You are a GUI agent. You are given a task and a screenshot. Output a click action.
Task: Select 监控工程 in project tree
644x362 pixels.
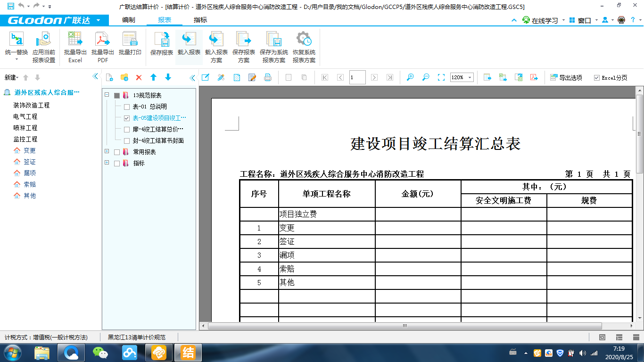[x=25, y=139]
